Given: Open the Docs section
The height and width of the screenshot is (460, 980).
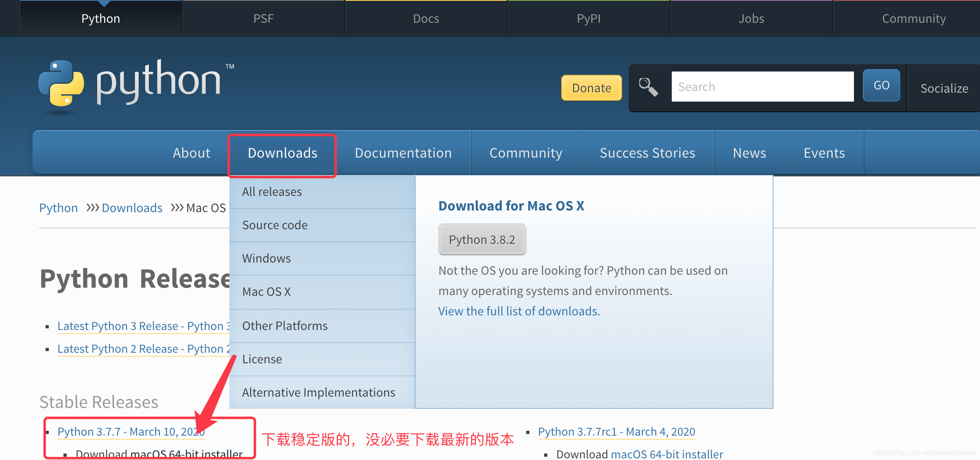Looking at the screenshot, I should (x=425, y=18).
